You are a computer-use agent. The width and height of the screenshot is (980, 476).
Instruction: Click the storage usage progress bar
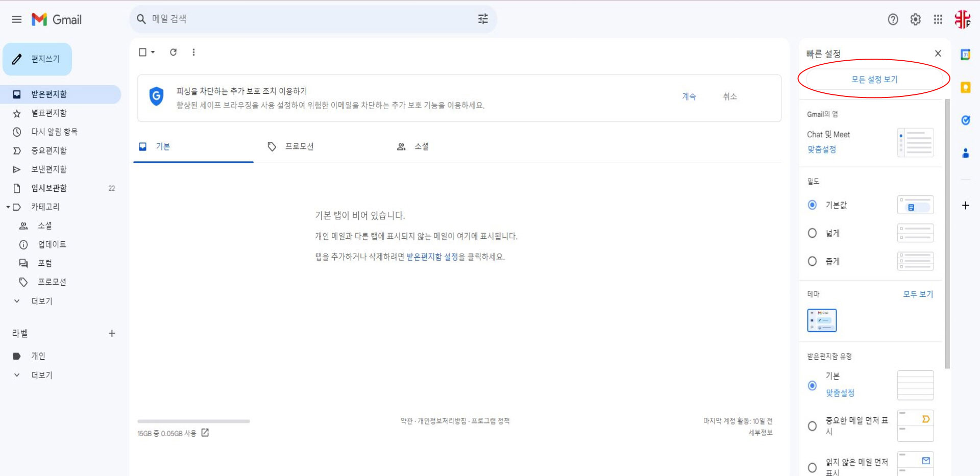193,421
